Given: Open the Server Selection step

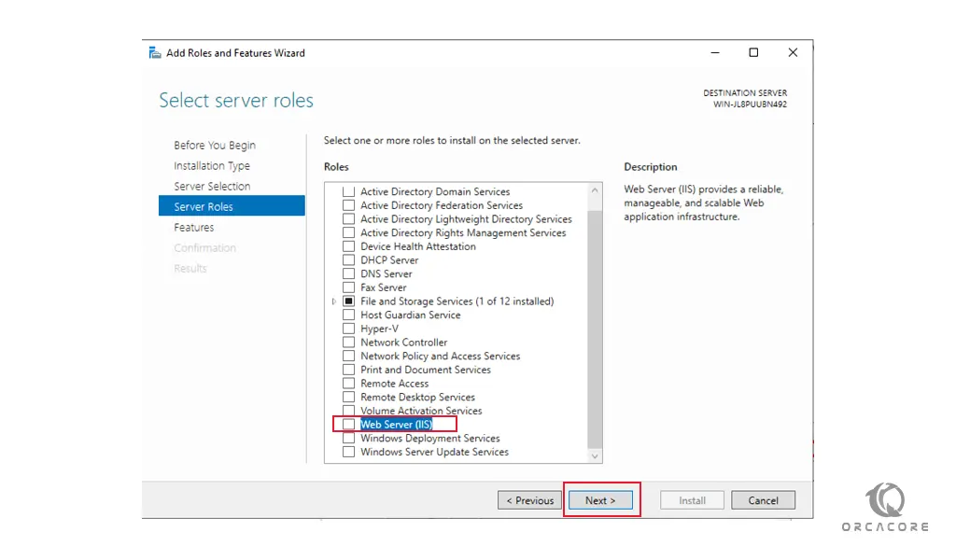Looking at the screenshot, I should (212, 186).
